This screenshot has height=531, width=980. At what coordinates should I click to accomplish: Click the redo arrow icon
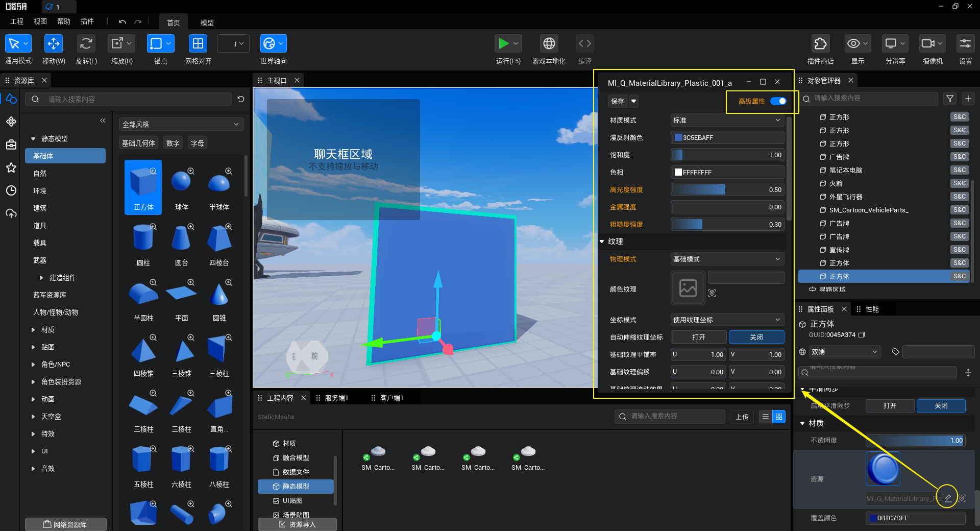coord(138,22)
